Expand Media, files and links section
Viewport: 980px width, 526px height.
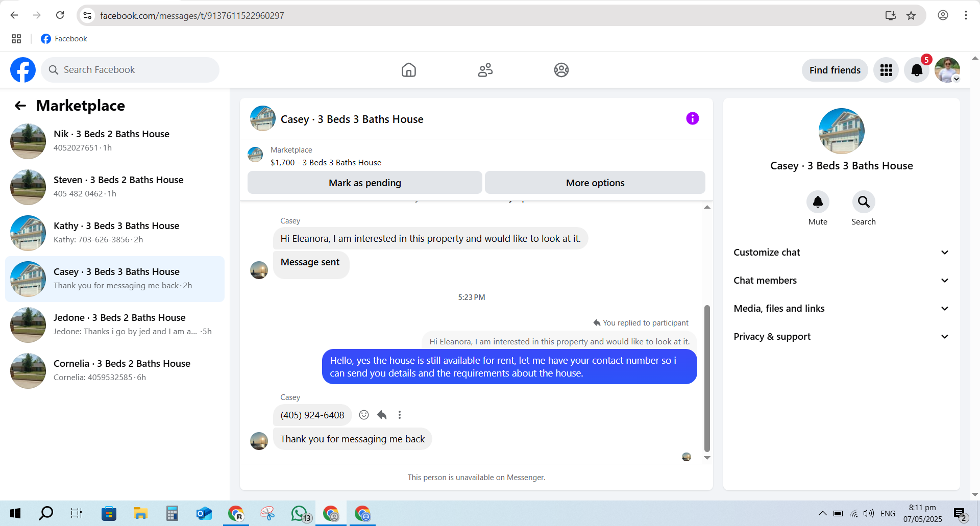pyautogui.click(x=841, y=309)
